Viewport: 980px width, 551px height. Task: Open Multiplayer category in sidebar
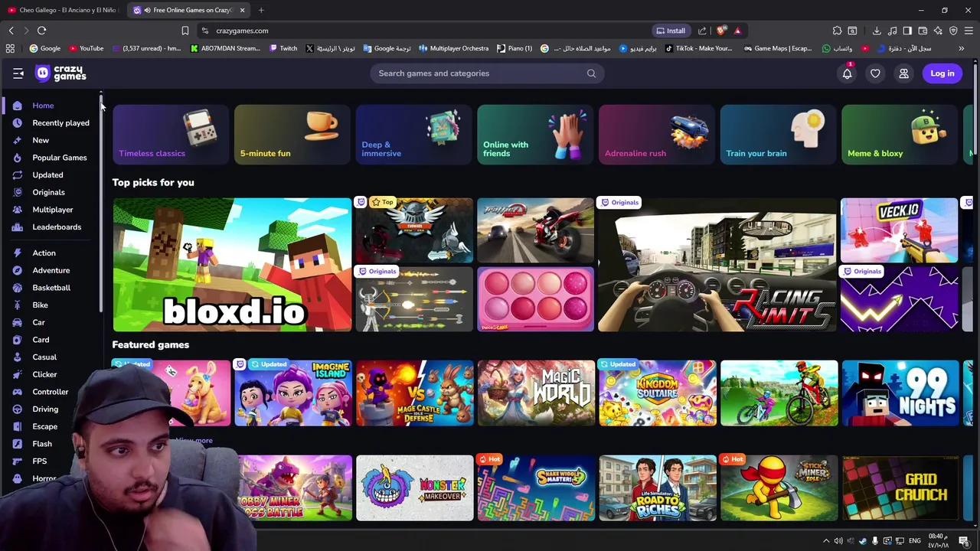click(x=52, y=210)
